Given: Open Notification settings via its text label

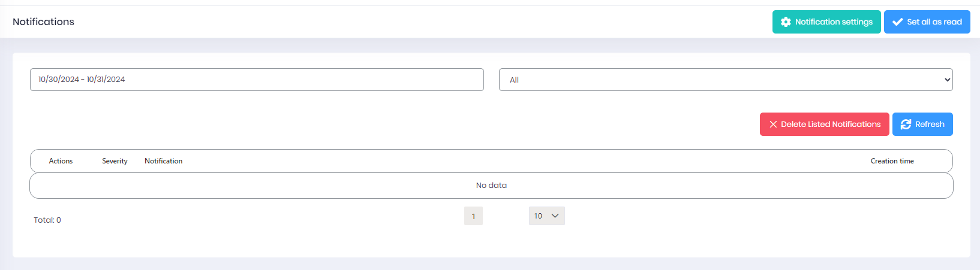Looking at the screenshot, I should (834, 22).
